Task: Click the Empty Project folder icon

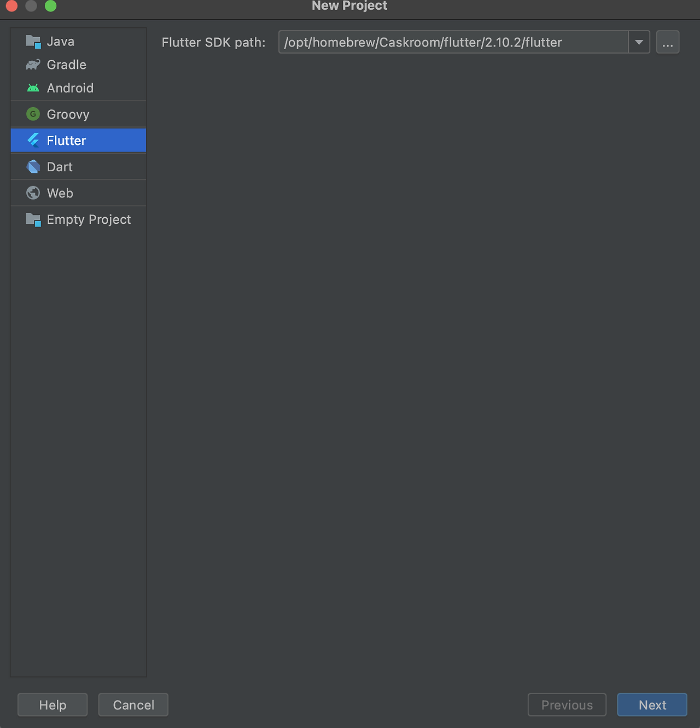Action: 33,220
